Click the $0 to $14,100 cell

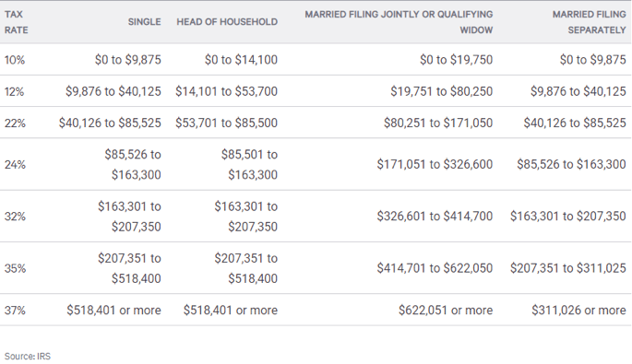[x=241, y=60]
